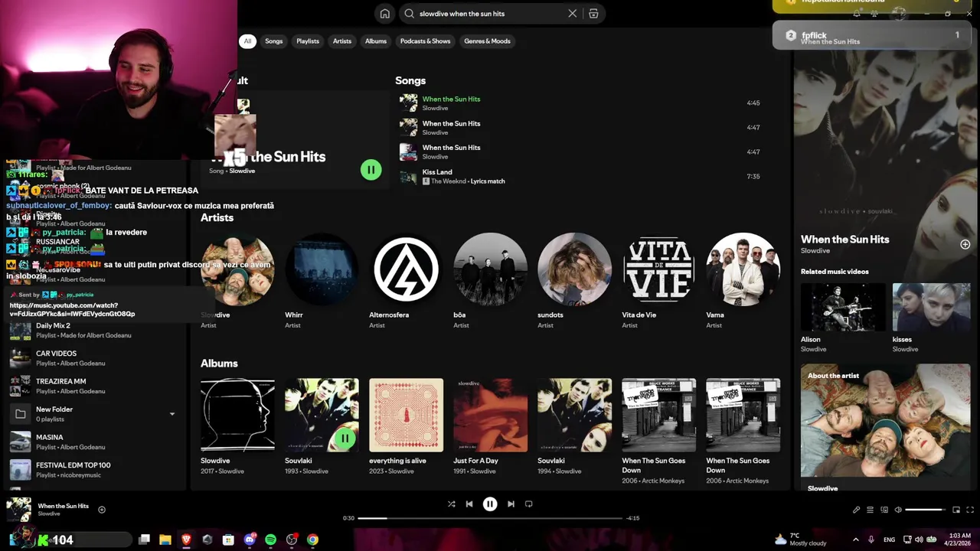Mute with the speaker icon in the player bar

pos(899,510)
